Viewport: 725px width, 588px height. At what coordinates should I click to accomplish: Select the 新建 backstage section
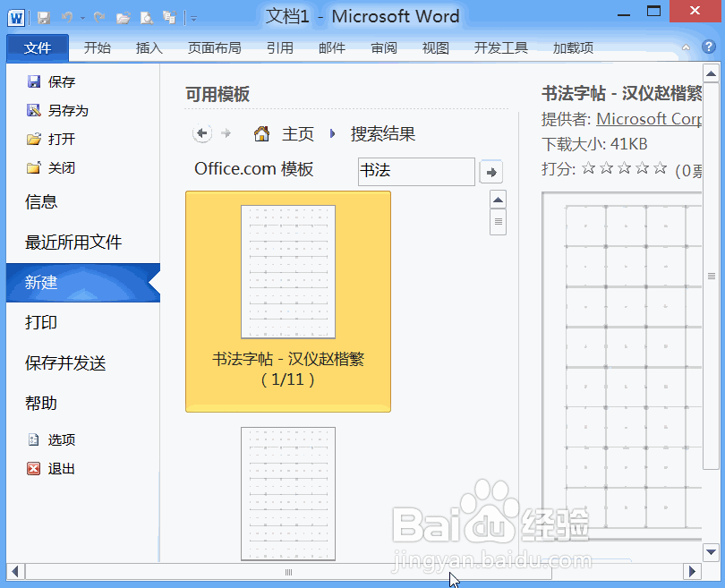click(x=83, y=283)
